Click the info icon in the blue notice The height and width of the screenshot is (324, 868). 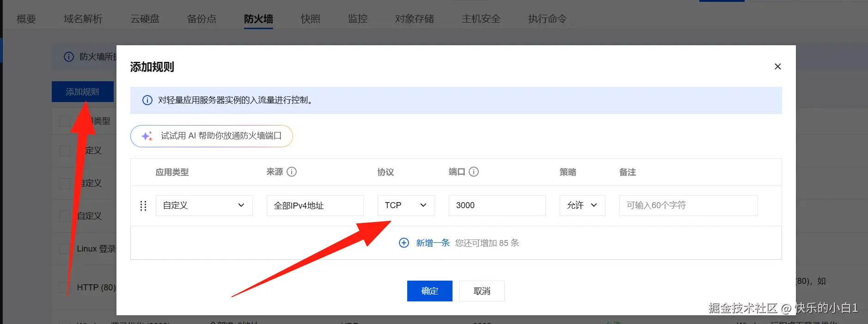point(147,100)
